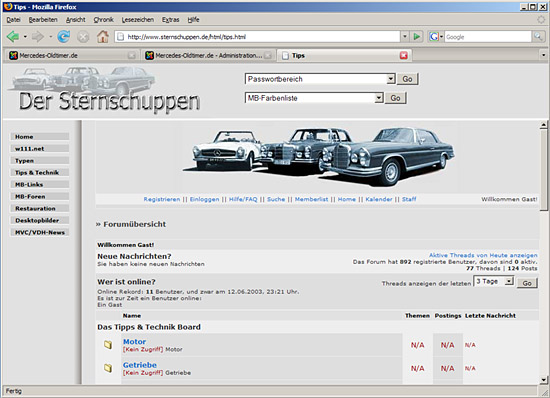Click Go button next to Passwortbereich
This screenshot has height=398, width=550.
(x=407, y=79)
